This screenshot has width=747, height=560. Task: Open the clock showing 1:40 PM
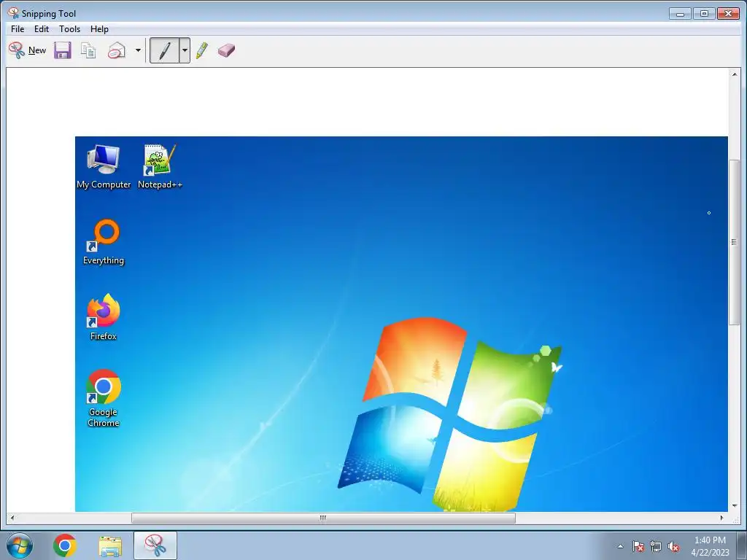click(x=710, y=546)
